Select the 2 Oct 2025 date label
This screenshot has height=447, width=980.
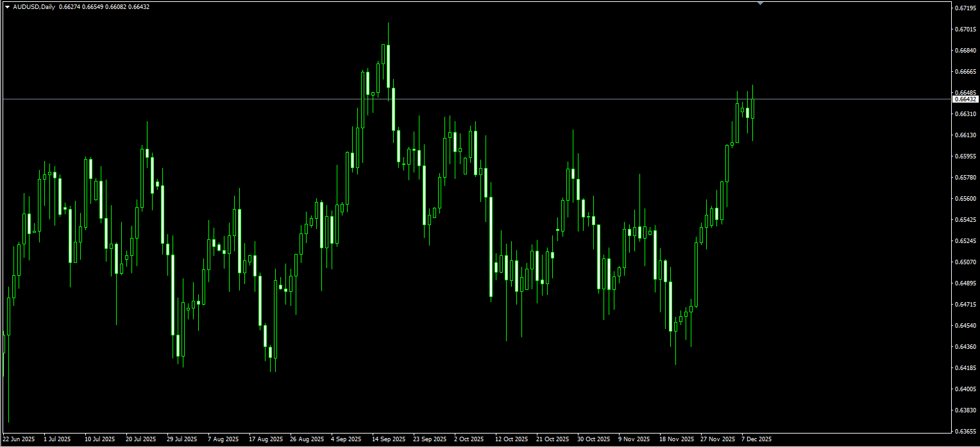(469, 439)
